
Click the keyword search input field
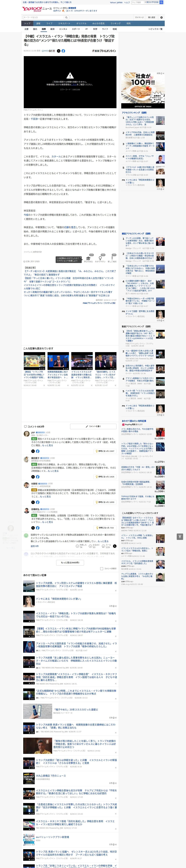44,18
